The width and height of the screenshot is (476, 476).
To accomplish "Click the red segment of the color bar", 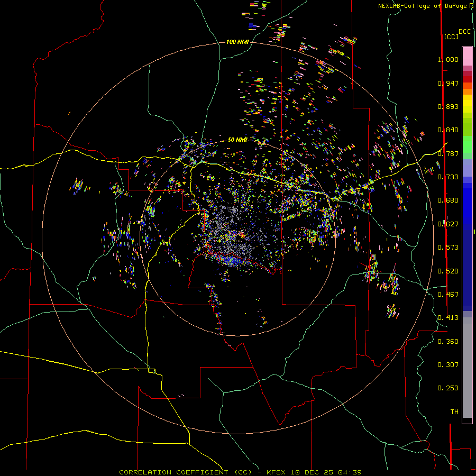I will point(467,79).
